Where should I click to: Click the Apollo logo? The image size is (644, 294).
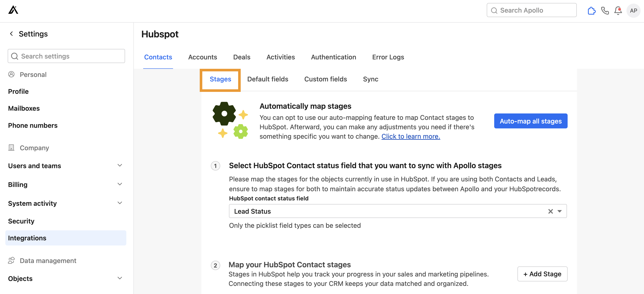pyautogui.click(x=13, y=10)
